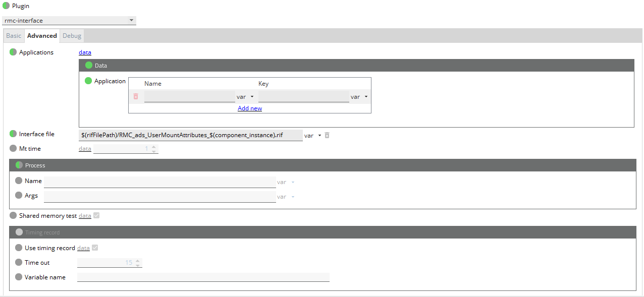This screenshot has width=644, height=297.
Task: Click the Mt time stepper arrows
Action: click(154, 149)
